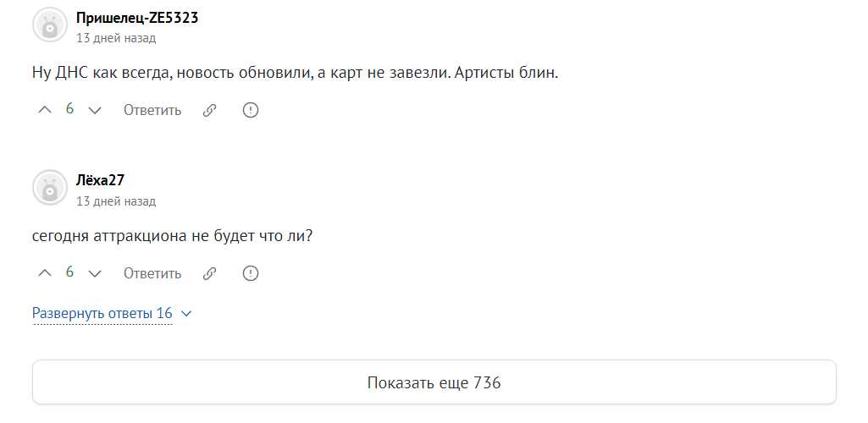Report Пришелец-ZE5323's comment via exclamation icon
Viewport: 868px width, 423px height.
coord(250,110)
